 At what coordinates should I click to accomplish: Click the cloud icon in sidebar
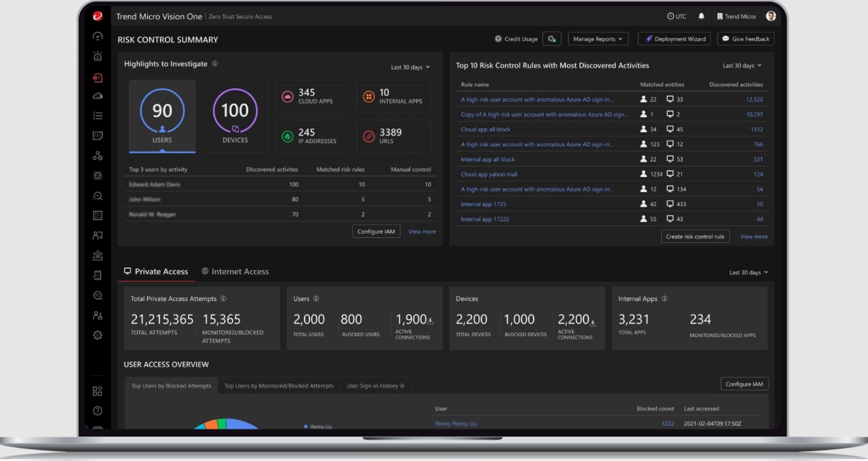pos(98,96)
